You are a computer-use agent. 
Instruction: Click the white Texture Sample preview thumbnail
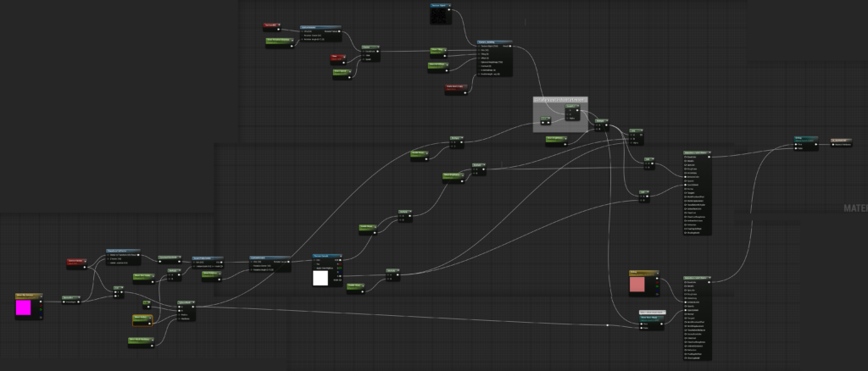(320, 278)
